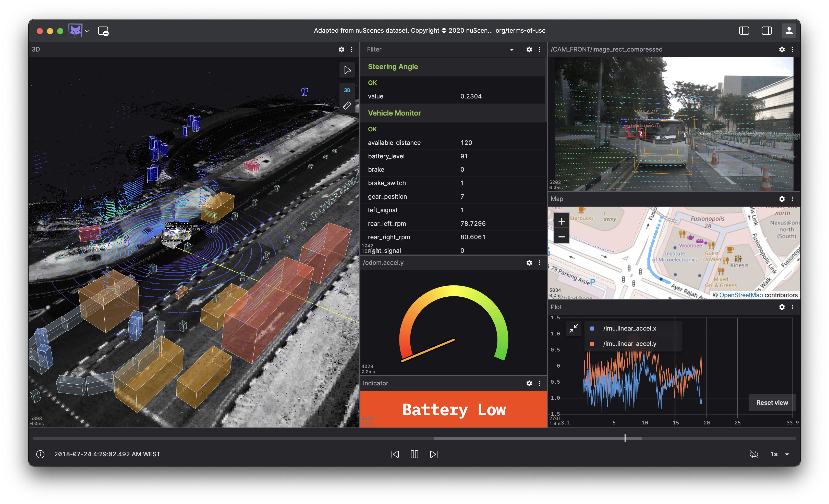Image resolution: width=829 pixels, height=504 pixels.
Task: Open CAM_FRONT image panel settings gear
Action: click(782, 49)
